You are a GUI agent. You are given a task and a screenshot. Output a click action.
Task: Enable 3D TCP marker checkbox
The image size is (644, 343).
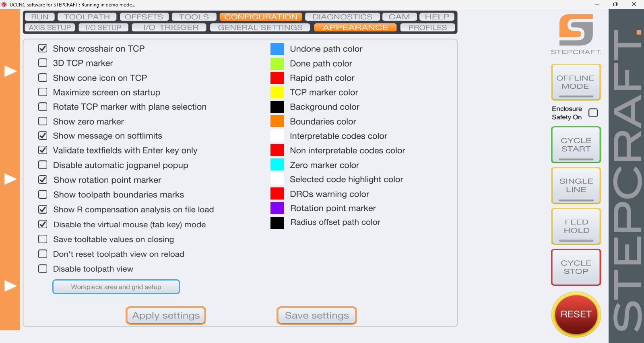click(x=43, y=63)
